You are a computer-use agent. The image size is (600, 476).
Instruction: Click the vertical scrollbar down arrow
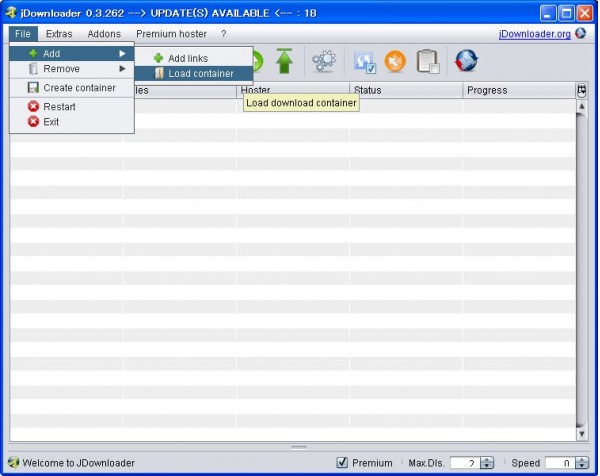tap(582, 434)
